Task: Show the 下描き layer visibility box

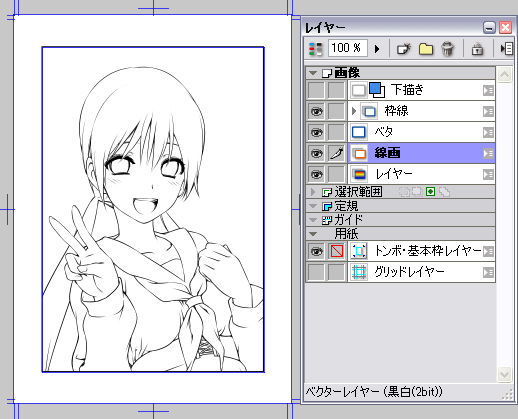Action: 316,90
